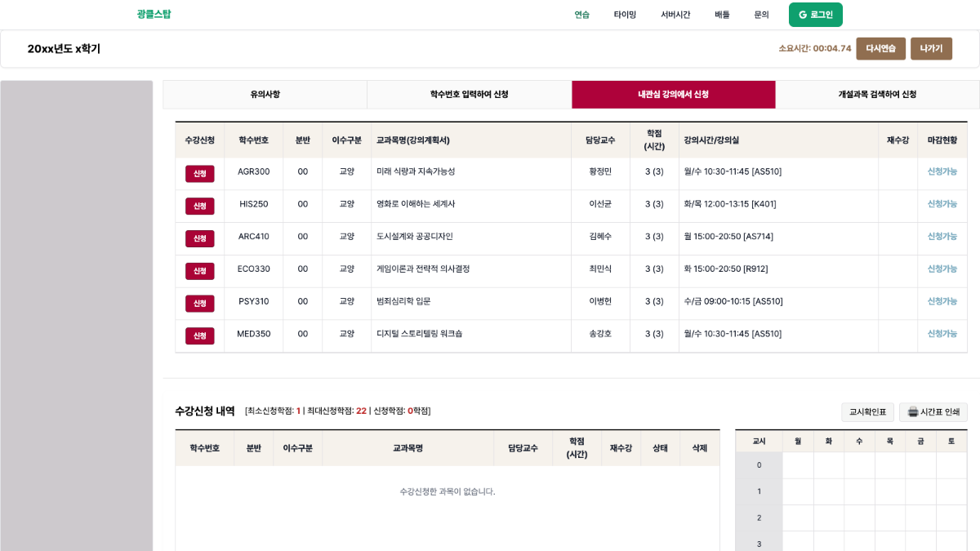
Task: Open the 타이밍 menu
Action: [x=625, y=15]
